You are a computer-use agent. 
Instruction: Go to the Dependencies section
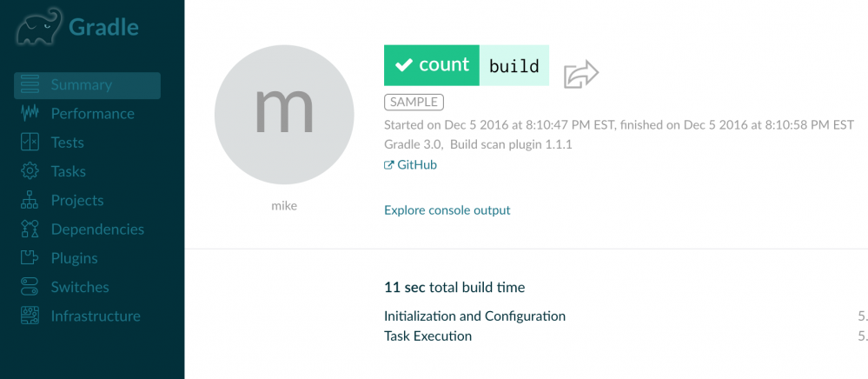click(97, 229)
